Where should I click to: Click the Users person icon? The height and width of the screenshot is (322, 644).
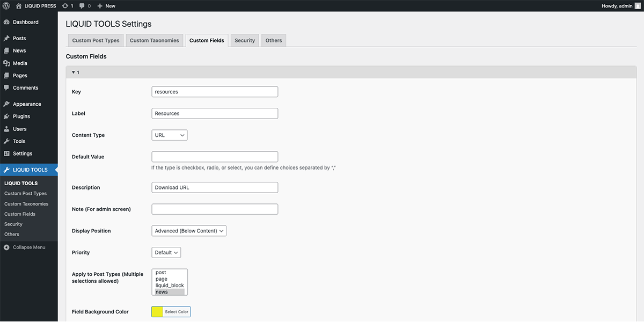(6, 129)
